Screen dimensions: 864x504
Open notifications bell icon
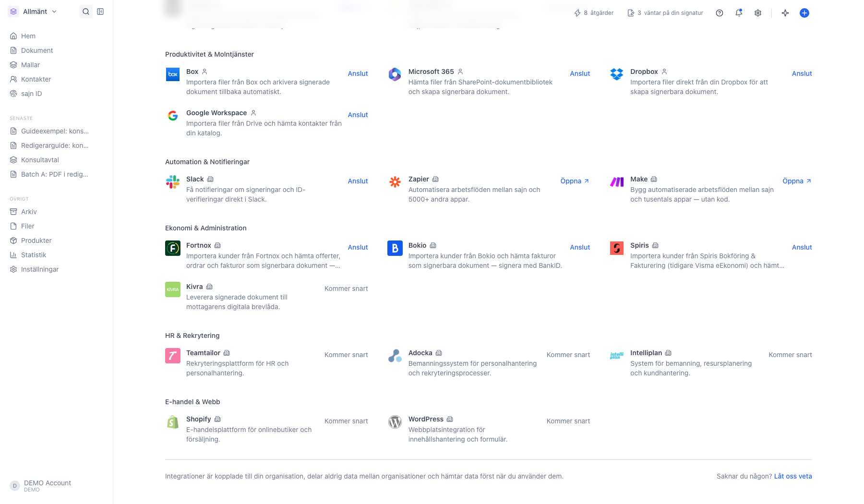[x=739, y=13]
